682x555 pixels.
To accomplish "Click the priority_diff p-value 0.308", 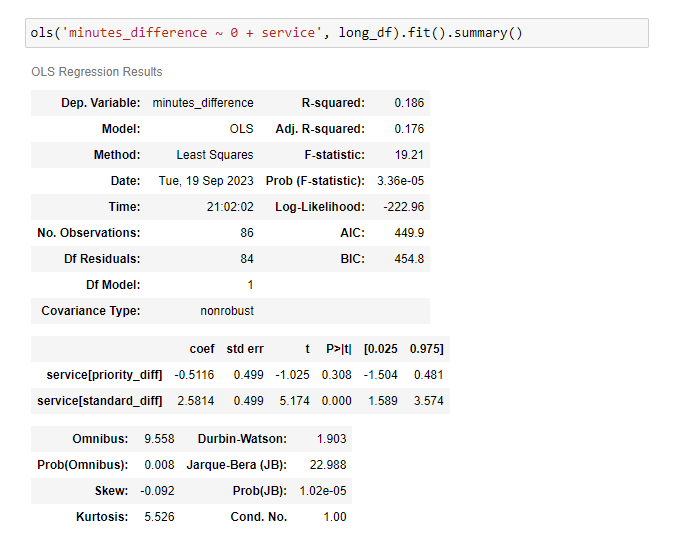I will coord(336,375).
